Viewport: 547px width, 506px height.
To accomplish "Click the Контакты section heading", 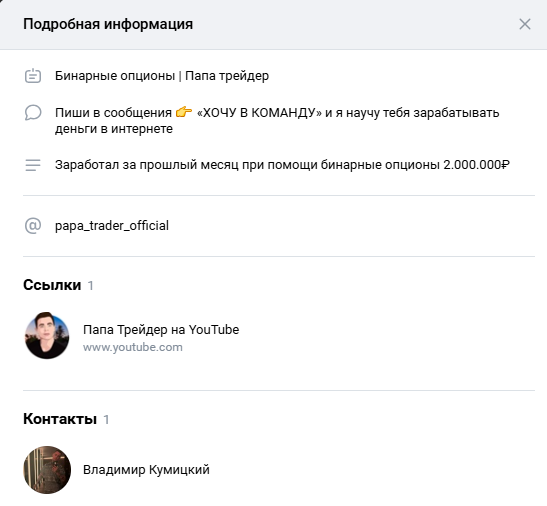I will click(x=60, y=419).
